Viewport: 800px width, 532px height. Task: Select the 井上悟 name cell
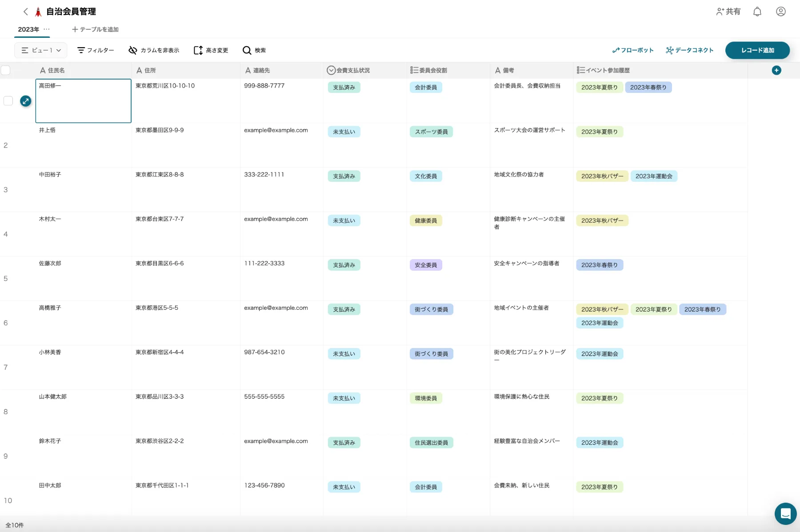click(84, 145)
